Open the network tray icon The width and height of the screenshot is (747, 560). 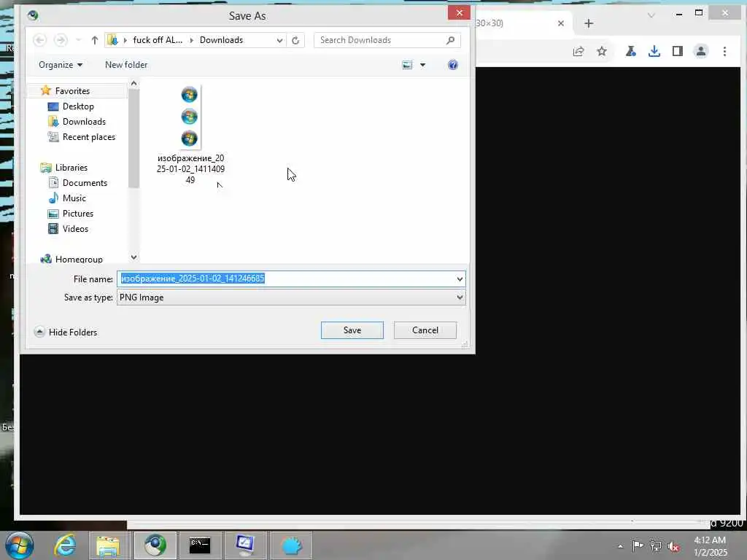[x=656, y=546]
